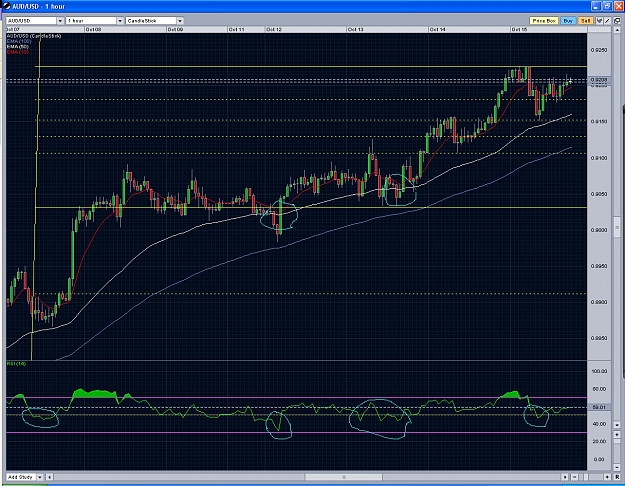Click the Oct 14 date header
This screenshot has width=625, height=486.
438,30
